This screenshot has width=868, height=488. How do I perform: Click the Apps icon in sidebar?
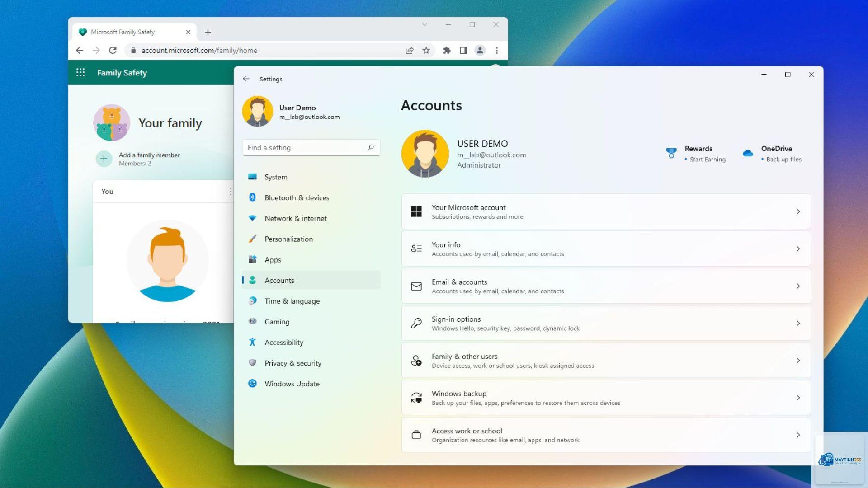(252, 259)
